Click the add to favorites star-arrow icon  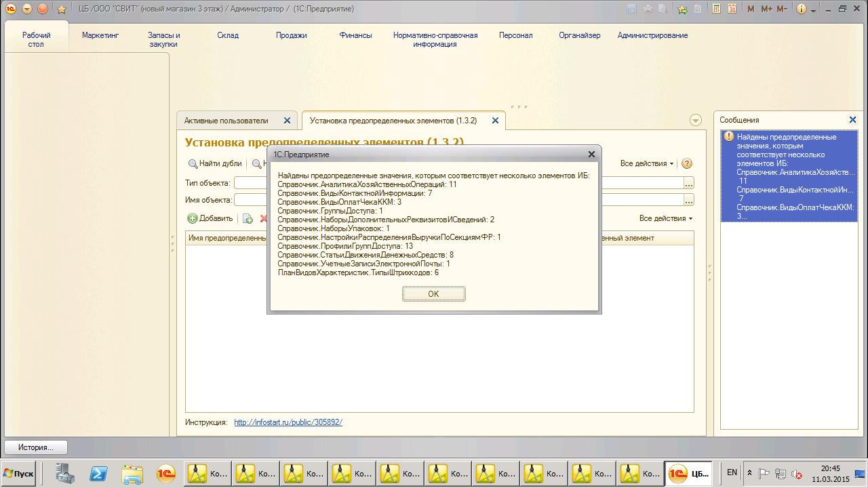[682, 9]
